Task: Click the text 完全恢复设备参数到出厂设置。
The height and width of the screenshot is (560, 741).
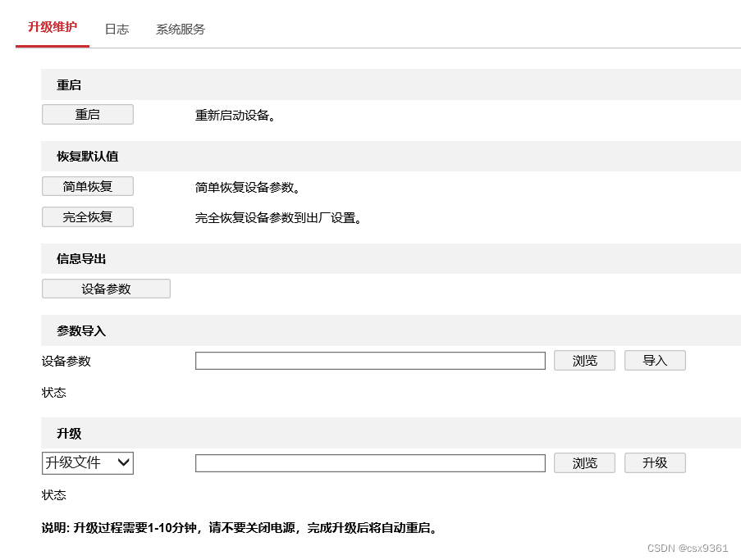Action: point(278,217)
